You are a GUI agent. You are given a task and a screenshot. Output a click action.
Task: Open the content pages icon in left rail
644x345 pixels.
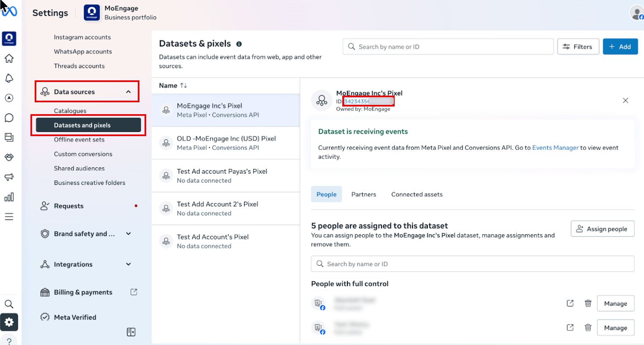pyautogui.click(x=9, y=137)
